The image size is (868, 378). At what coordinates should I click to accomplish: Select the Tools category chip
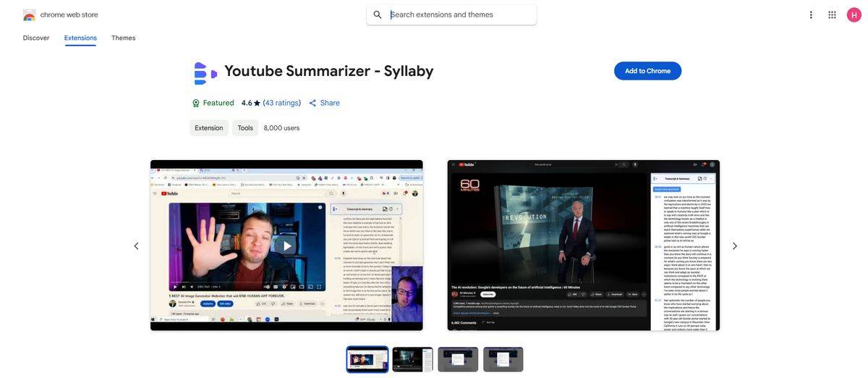[x=245, y=128]
